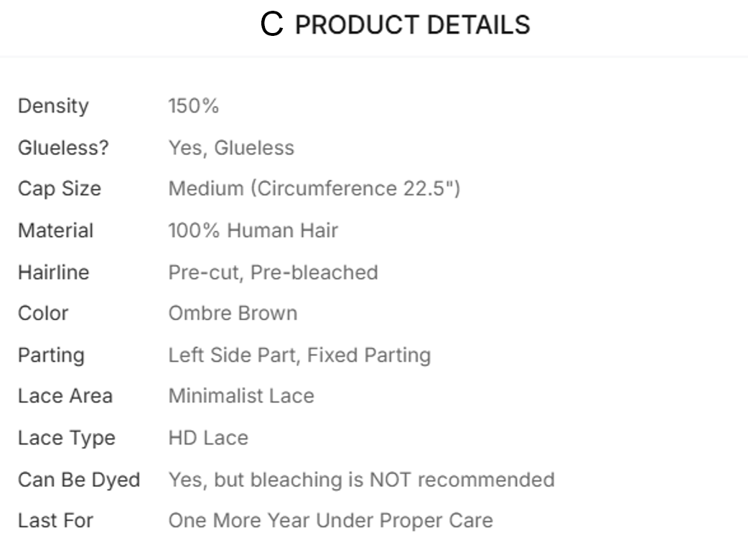This screenshot has width=748, height=560.
Task: Click the icon beside PRODUCT DETAILS heading
Action: click(272, 25)
